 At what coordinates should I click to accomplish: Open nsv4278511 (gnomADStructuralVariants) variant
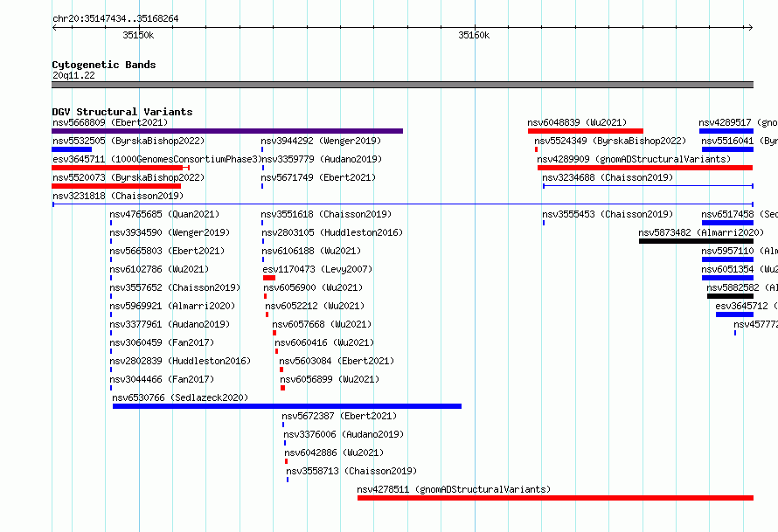[454, 489]
